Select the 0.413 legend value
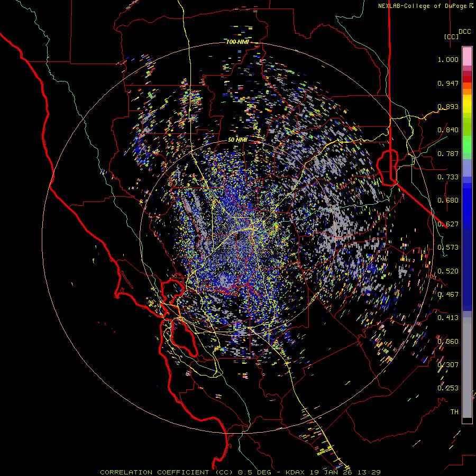 448,318
